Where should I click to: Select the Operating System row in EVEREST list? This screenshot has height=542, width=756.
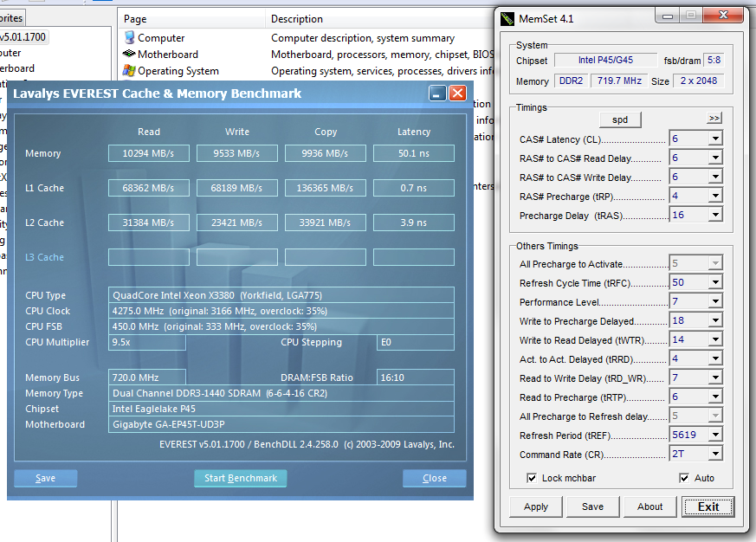(x=308, y=70)
